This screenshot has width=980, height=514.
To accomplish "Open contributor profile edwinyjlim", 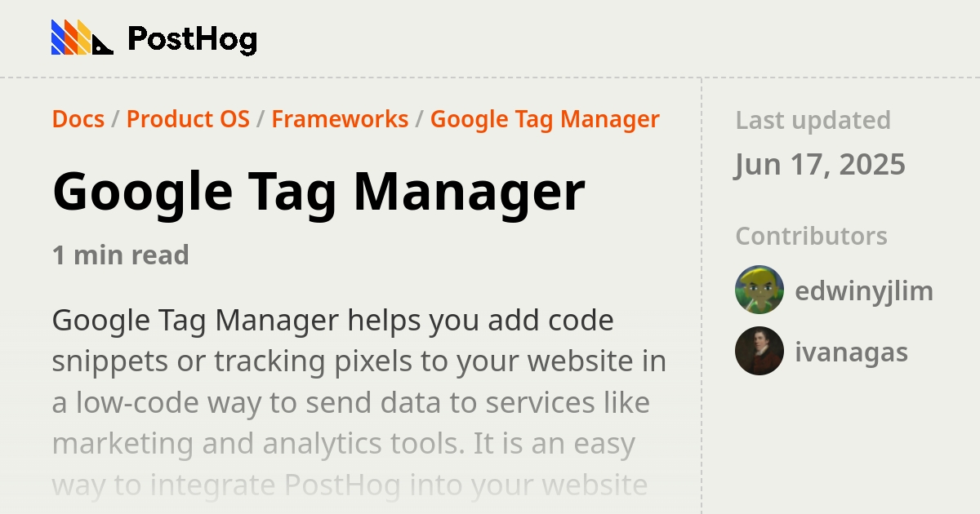I will point(864,290).
